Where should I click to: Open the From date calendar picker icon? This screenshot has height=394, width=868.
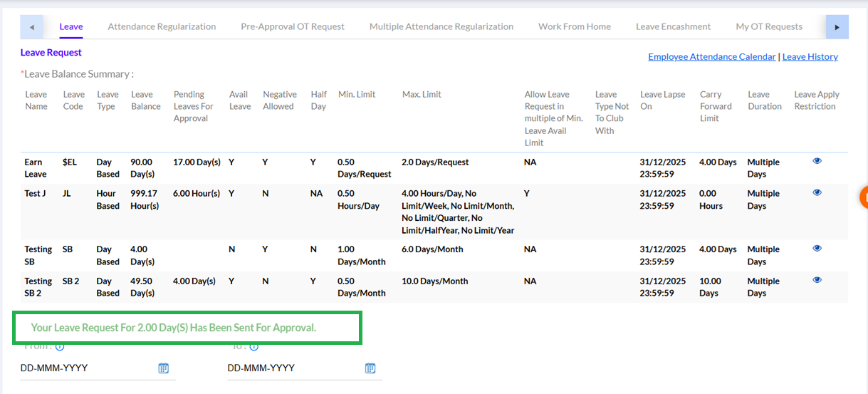pos(163,368)
